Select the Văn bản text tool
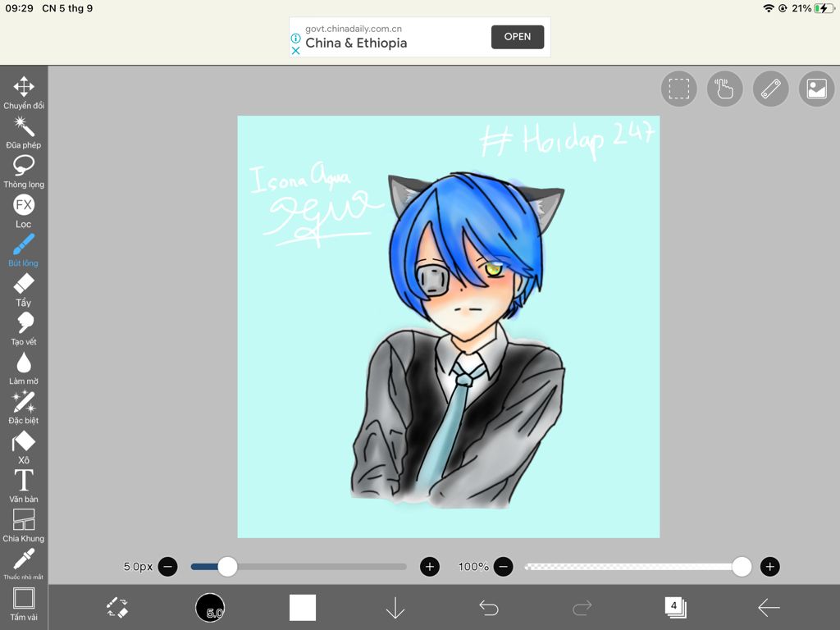The height and width of the screenshot is (630, 840). (24, 486)
